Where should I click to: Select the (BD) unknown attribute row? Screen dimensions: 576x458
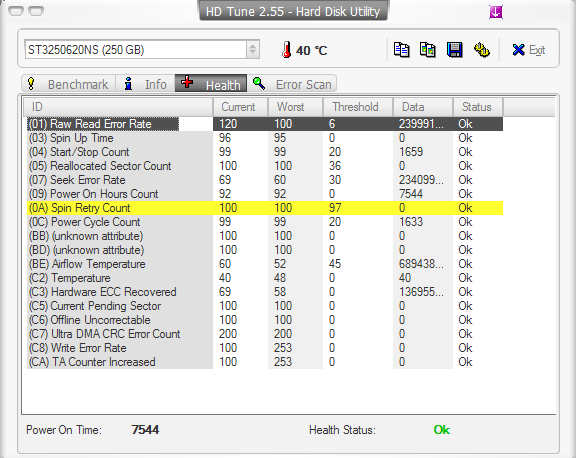click(x=265, y=250)
